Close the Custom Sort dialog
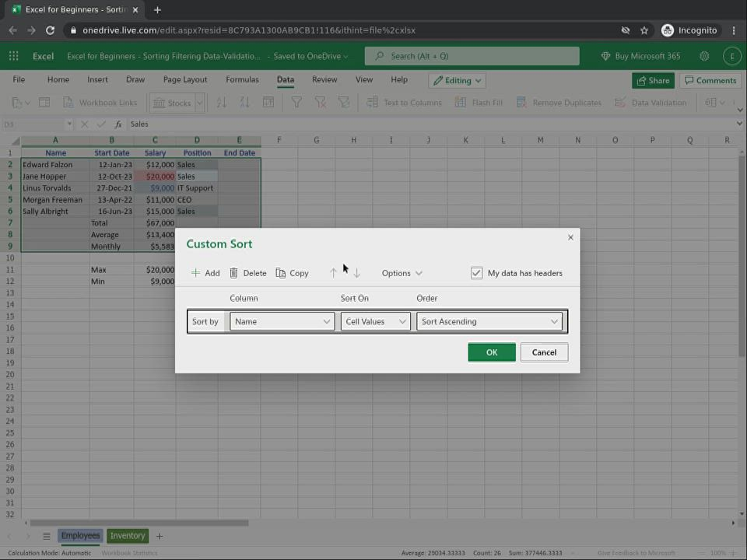The height and width of the screenshot is (560, 747). point(570,237)
